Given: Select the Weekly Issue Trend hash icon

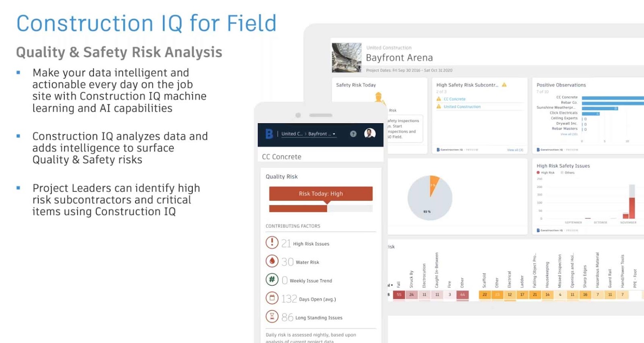Looking at the screenshot, I should pos(272,279).
